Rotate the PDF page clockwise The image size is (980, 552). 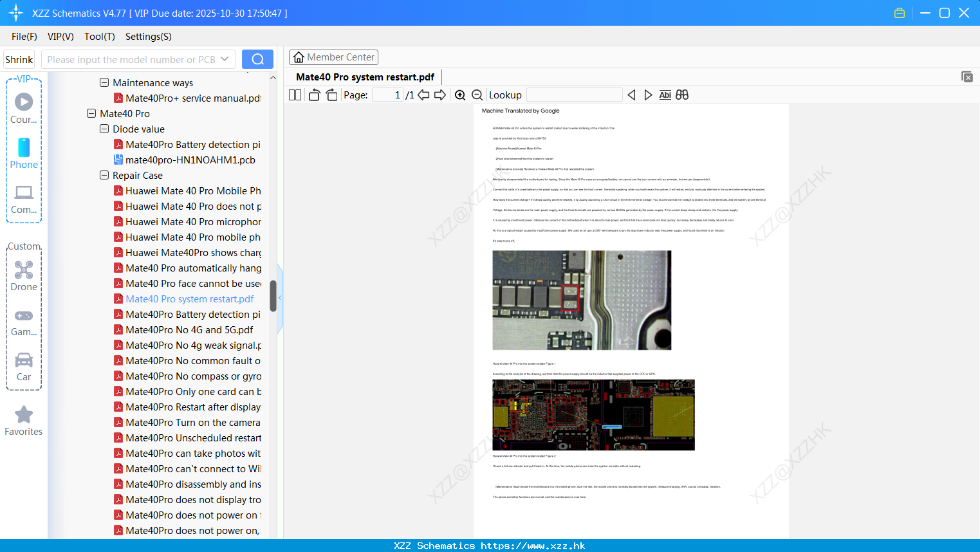[x=331, y=95]
